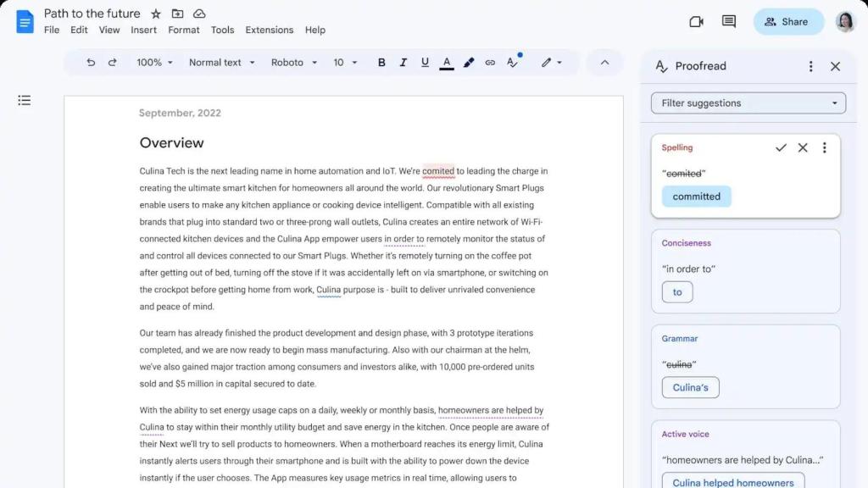Open the Extensions menu

[269, 30]
